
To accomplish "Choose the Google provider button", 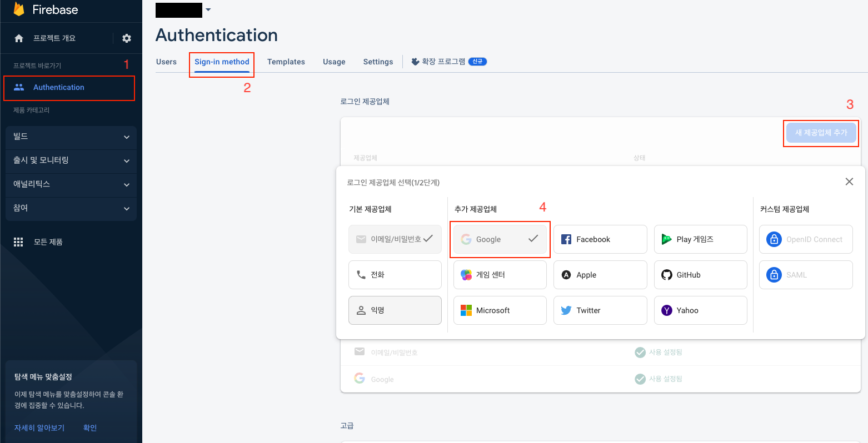I will (500, 239).
